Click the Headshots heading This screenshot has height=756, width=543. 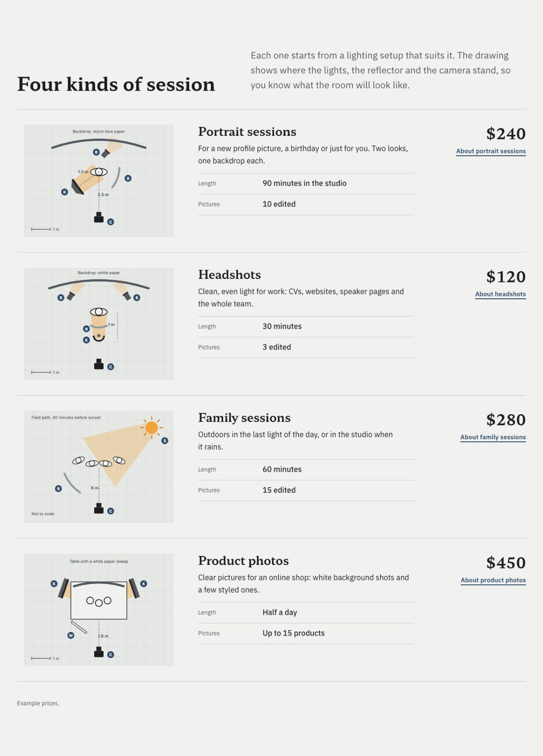[x=229, y=275]
